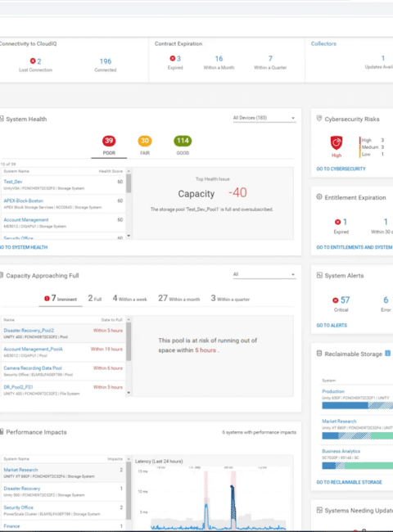
Task: Click the System Health header icon
Action: pos(2,119)
